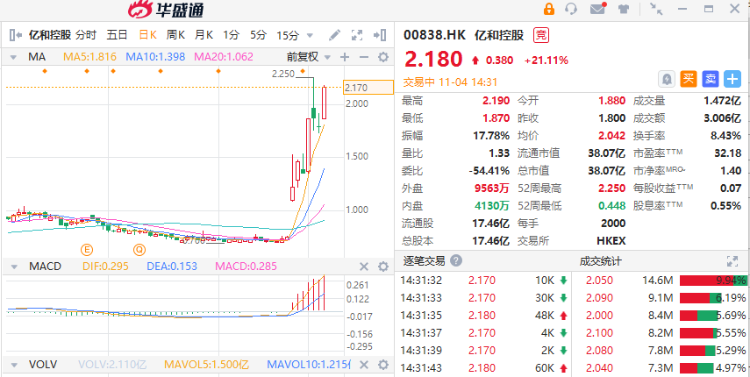Close the MACD indicator panel
Screen dimensions: 750x377
(364, 266)
